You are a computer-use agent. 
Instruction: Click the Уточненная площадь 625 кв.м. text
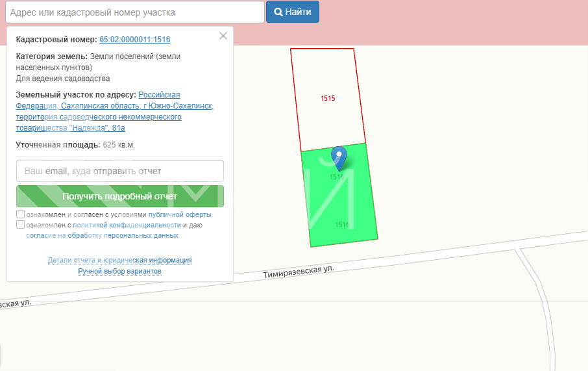coord(75,144)
